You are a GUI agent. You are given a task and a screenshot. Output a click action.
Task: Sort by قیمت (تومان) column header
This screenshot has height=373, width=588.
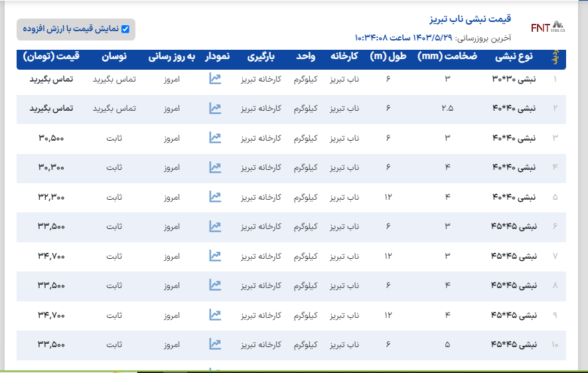pyautogui.click(x=51, y=57)
